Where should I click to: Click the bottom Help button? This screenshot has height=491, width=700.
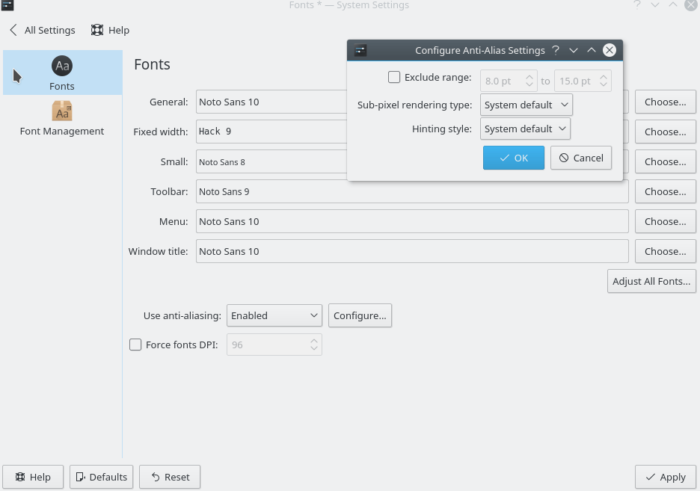[x=33, y=477]
